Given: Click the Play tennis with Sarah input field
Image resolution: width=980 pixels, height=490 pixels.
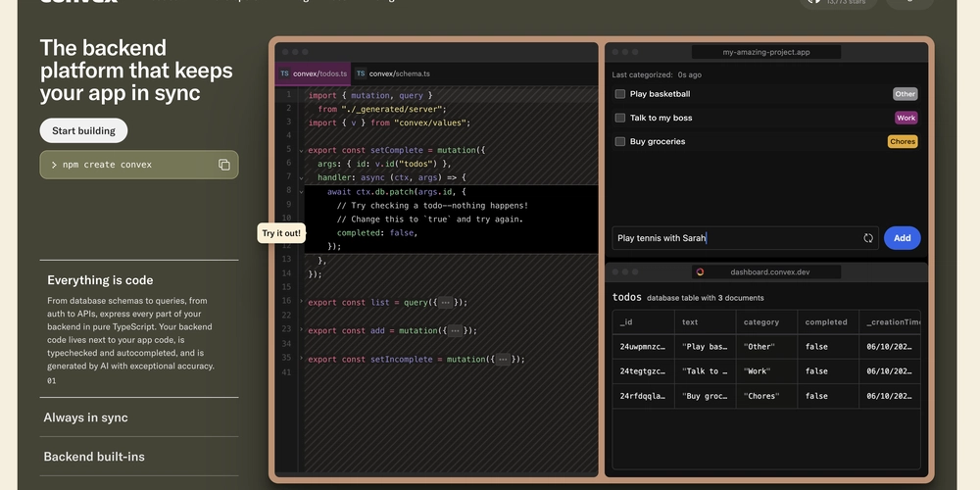Looking at the screenshot, I should (x=745, y=238).
